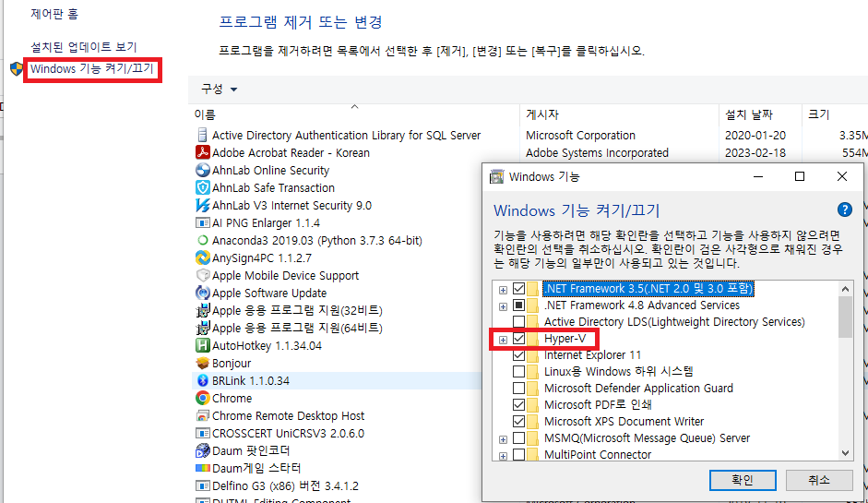This screenshot has width=868, height=503.
Task: Click the Apple 응용 프로그램 지원(64비트) icon
Action: 203,328
